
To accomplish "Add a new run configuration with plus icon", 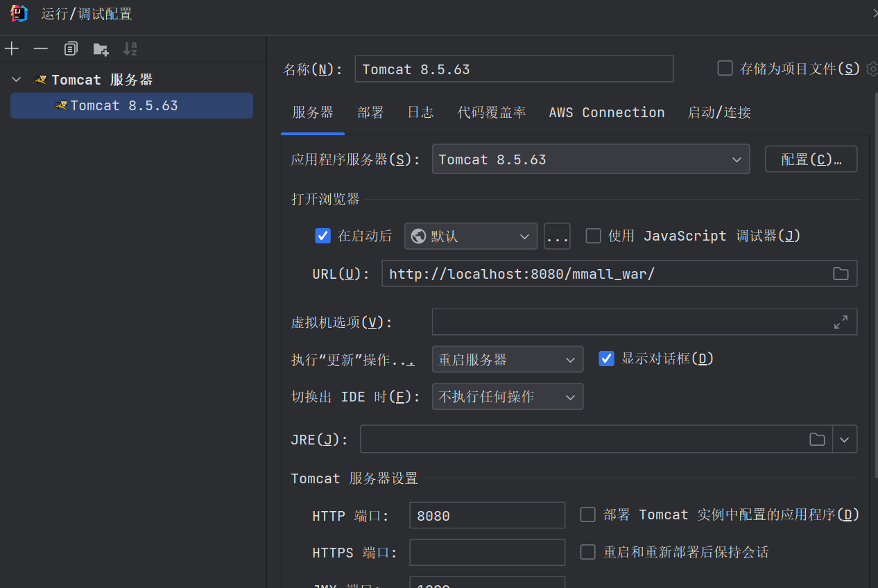I will point(12,49).
